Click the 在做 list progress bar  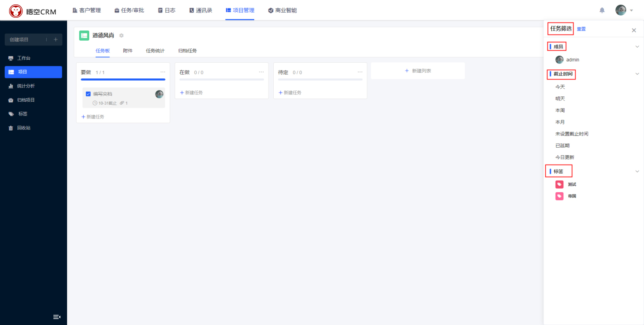tap(222, 80)
